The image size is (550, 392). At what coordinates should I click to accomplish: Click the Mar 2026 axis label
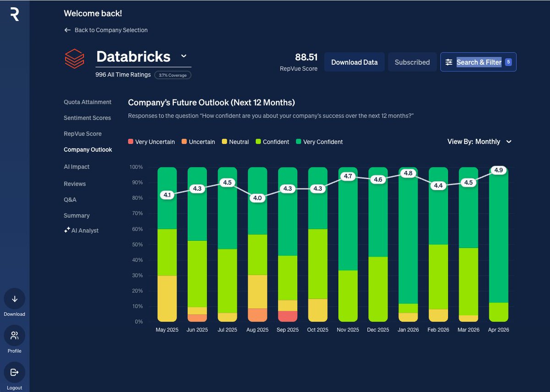tap(468, 330)
